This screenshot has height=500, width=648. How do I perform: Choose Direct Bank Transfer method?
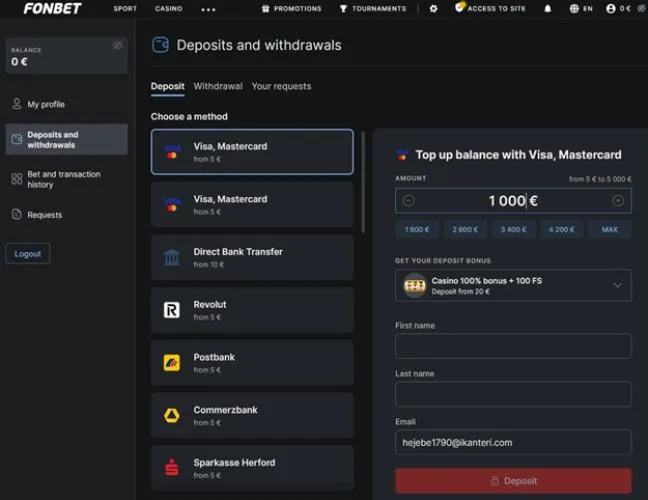252,257
